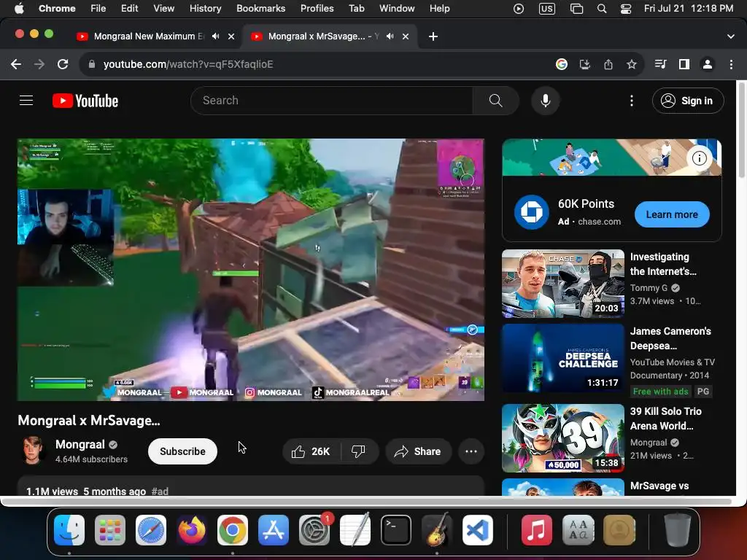Open the File menu

(x=98, y=8)
